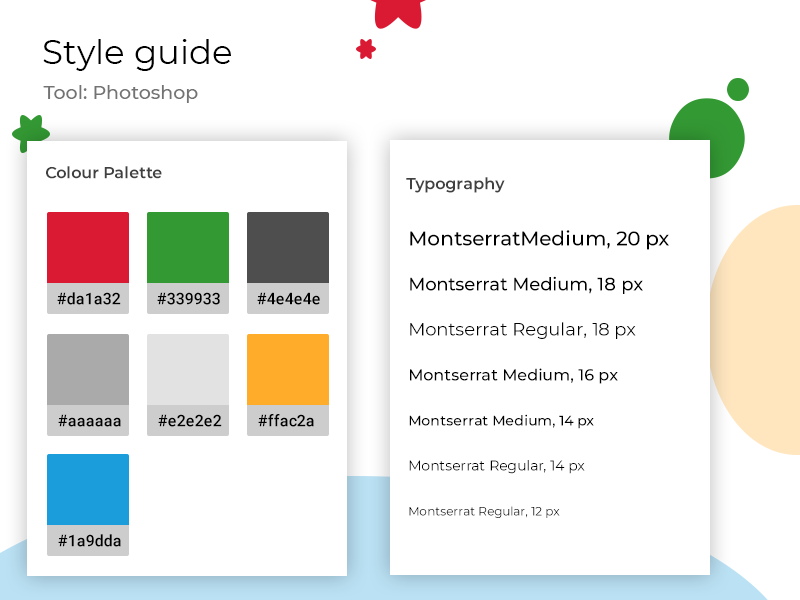Viewport: 800px width, 600px height.
Task: Choose the blue #1a9dda colour swatch
Action: pos(88,489)
